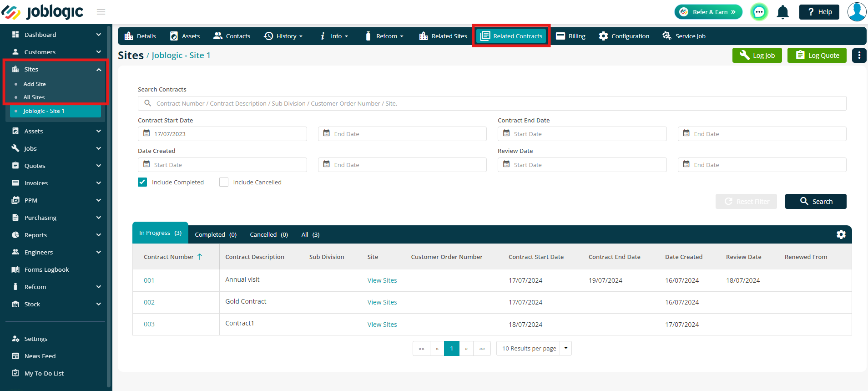Expand the Assets sidebar chevron

click(99, 131)
